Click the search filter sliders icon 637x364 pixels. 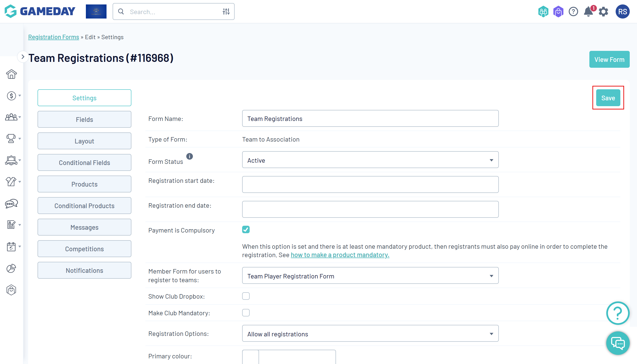click(226, 11)
